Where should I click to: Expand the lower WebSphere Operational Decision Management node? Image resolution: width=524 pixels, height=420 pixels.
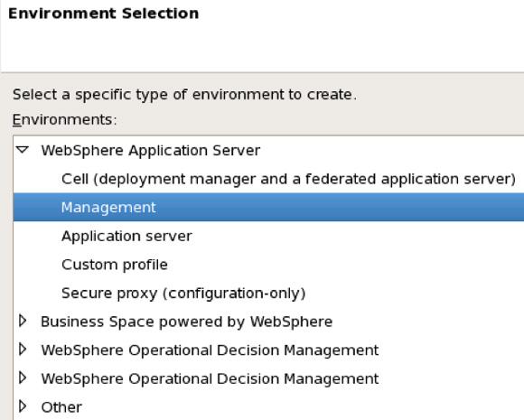coord(23,378)
